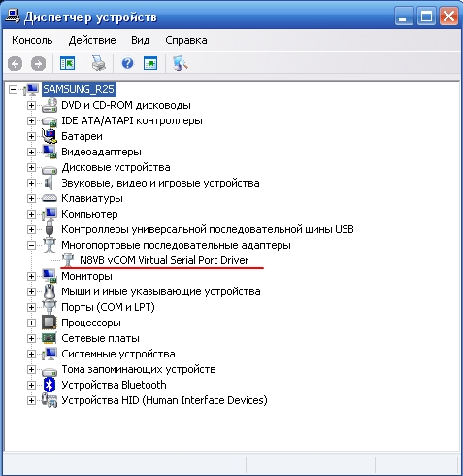Open the Вид menu
The image size is (463, 476).
140,40
